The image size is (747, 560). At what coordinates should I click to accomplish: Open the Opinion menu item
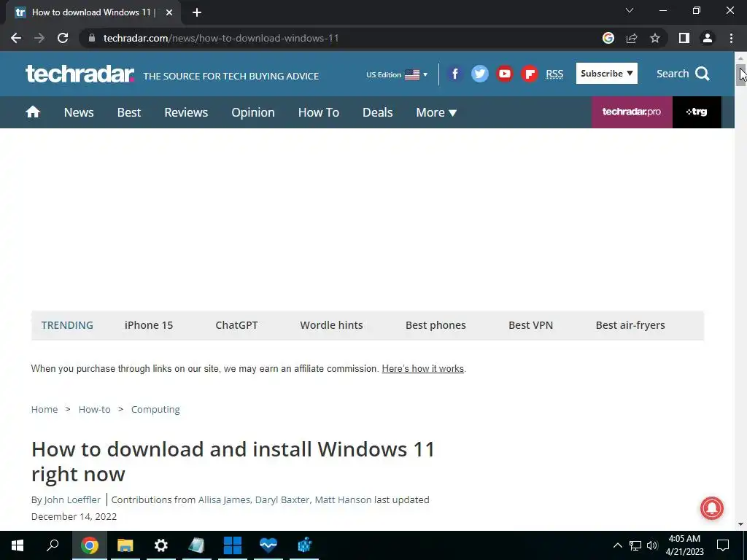[x=253, y=112]
